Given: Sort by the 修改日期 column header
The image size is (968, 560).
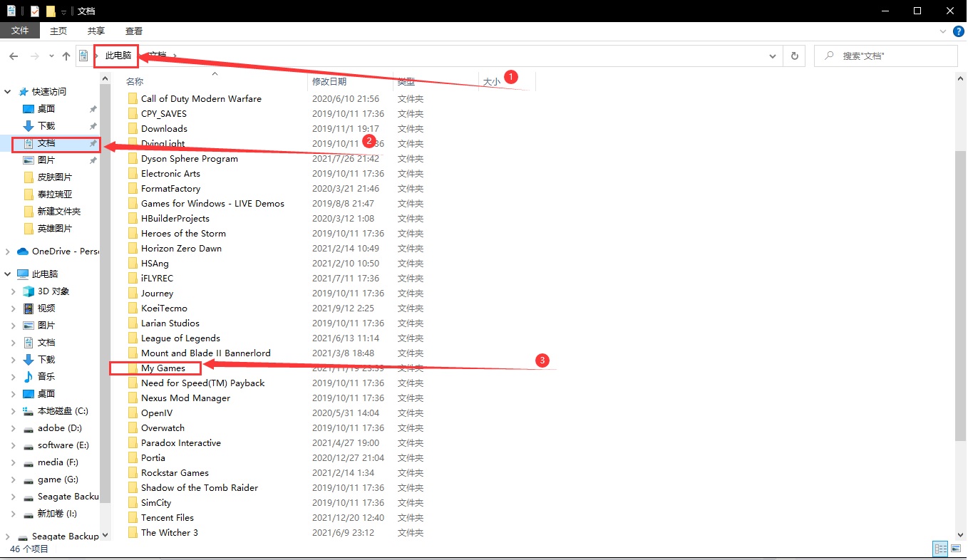Looking at the screenshot, I should (329, 82).
